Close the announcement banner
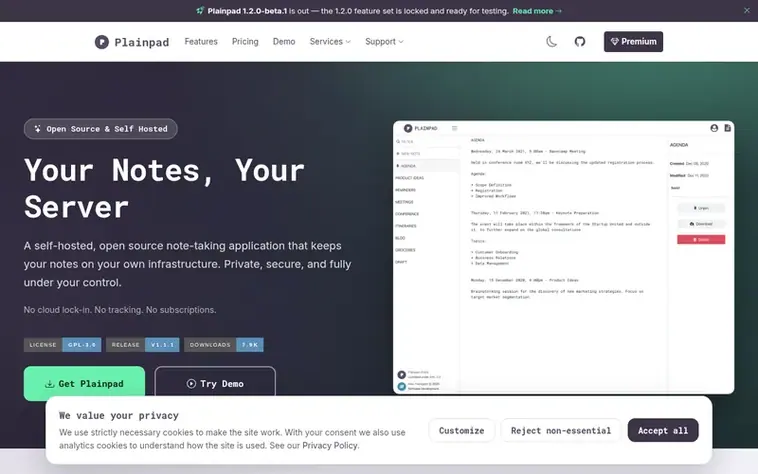This screenshot has height=474, width=758. (746, 10)
